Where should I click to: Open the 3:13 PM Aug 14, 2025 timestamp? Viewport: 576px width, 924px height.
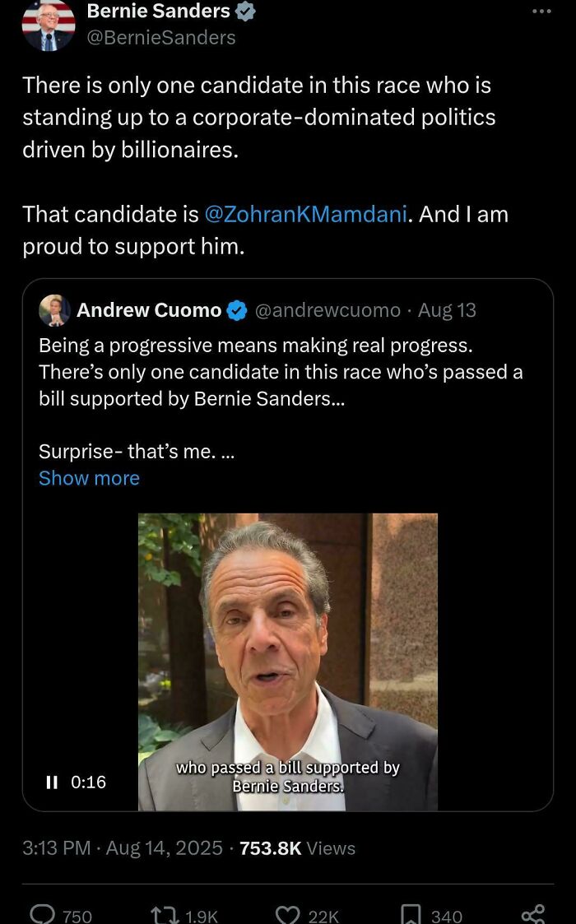click(x=123, y=847)
